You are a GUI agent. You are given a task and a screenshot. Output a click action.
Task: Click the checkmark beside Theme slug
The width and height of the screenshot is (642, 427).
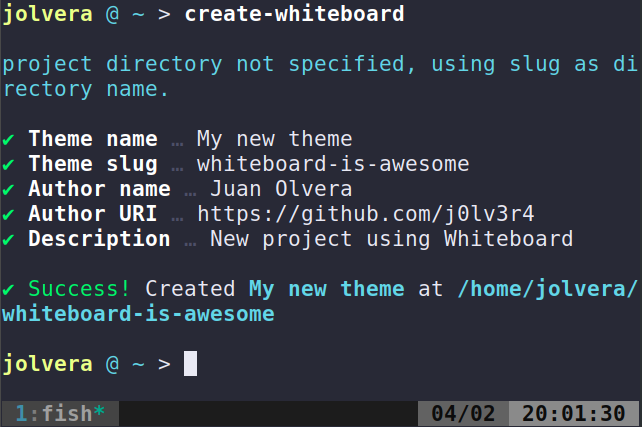(x=8, y=165)
